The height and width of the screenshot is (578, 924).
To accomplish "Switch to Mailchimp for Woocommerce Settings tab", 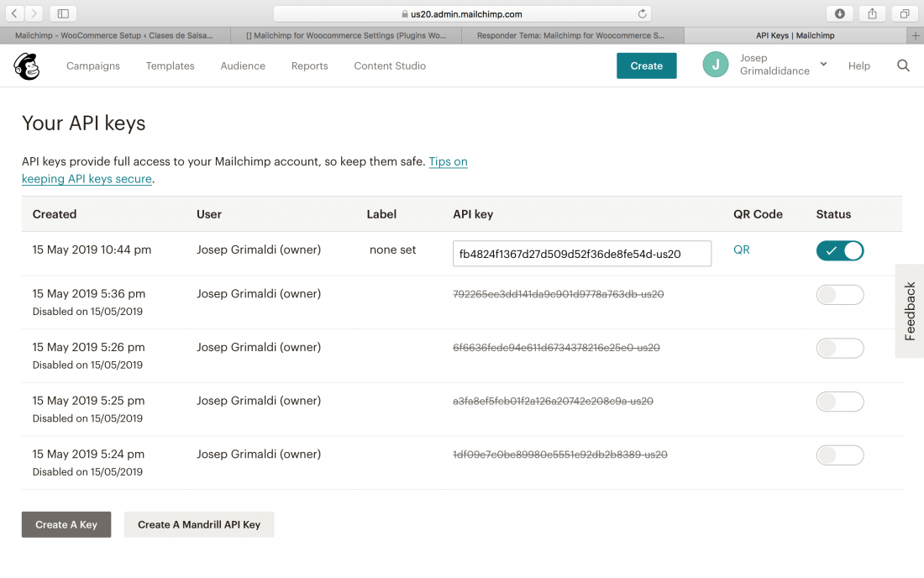I will (346, 35).
